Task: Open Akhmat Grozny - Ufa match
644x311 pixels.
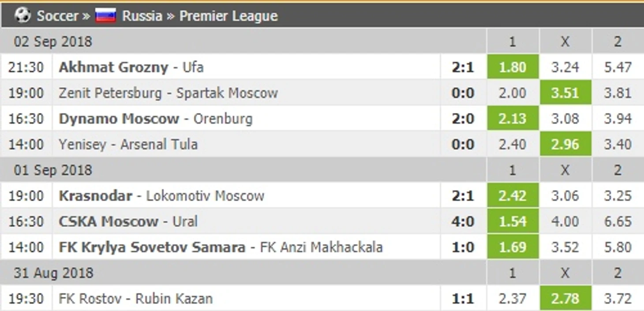Action: click(x=131, y=67)
